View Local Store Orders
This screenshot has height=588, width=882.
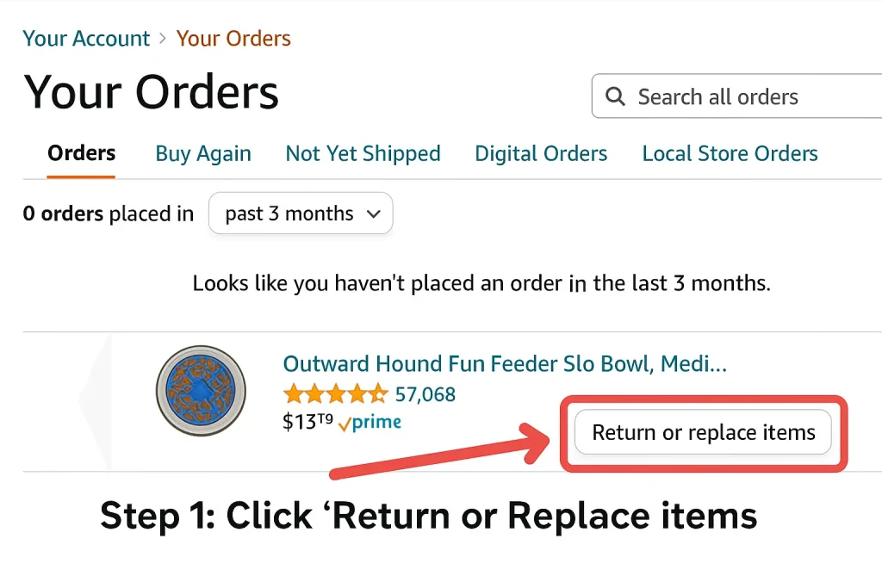point(730,153)
